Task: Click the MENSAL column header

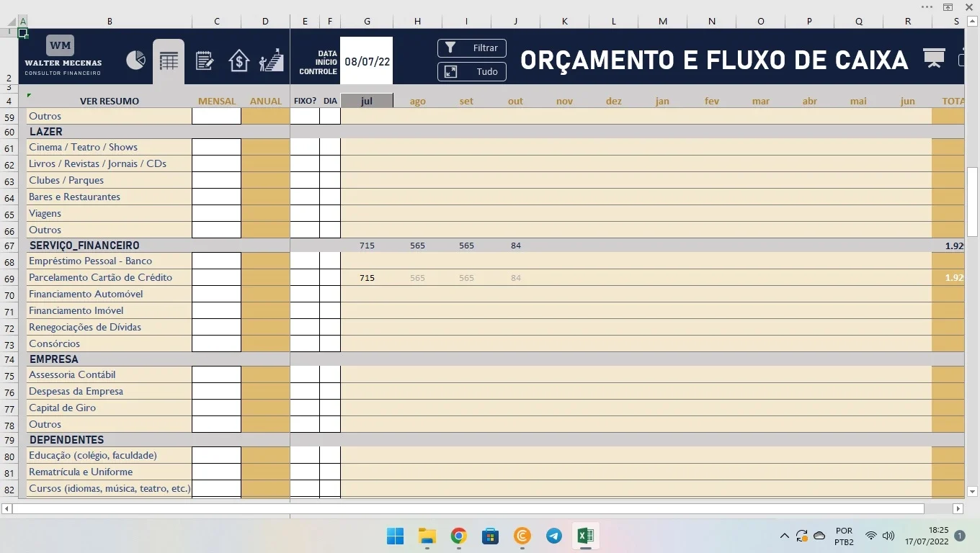Action: pyautogui.click(x=217, y=101)
